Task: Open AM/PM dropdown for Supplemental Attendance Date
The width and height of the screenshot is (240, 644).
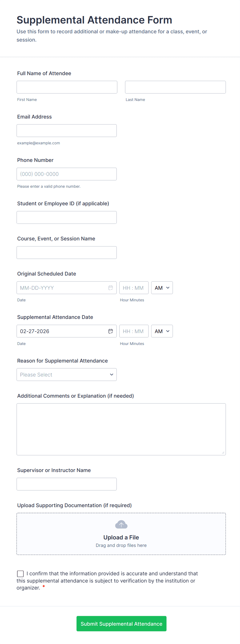Action: tap(162, 331)
